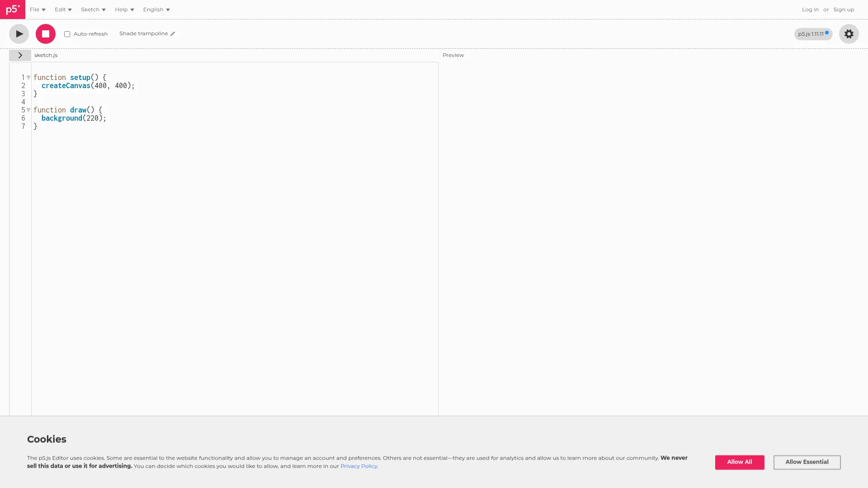Open the English language dropdown
868x488 pixels.
[156, 9]
